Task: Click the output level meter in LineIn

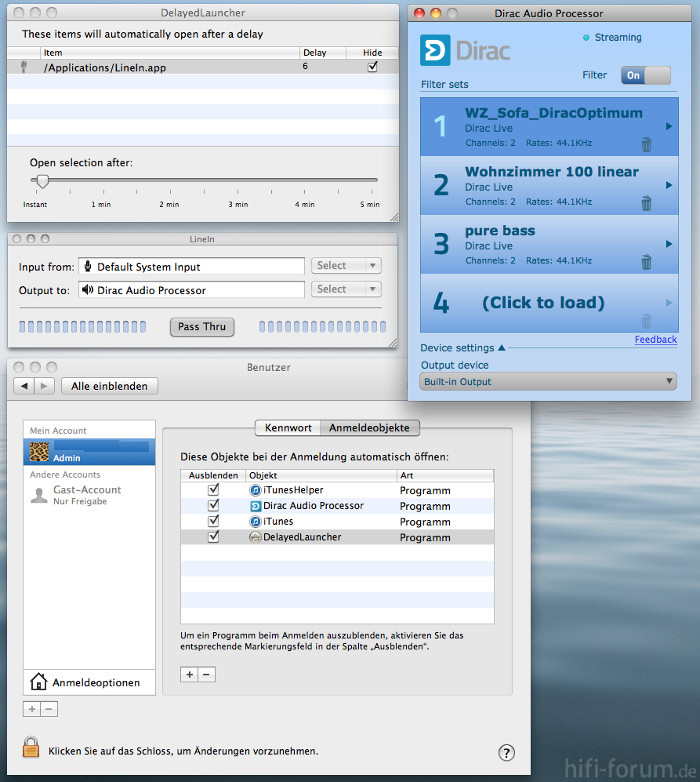Action: coord(323,326)
